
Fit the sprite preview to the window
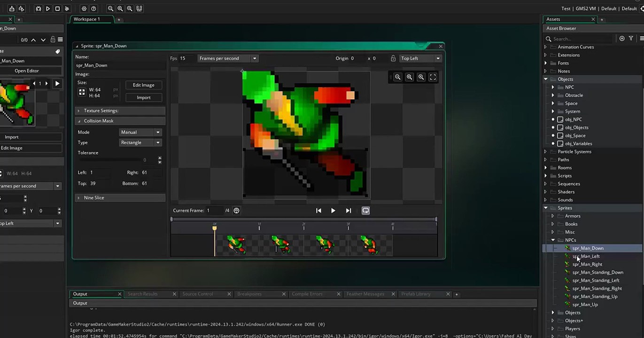click(433, 77)
